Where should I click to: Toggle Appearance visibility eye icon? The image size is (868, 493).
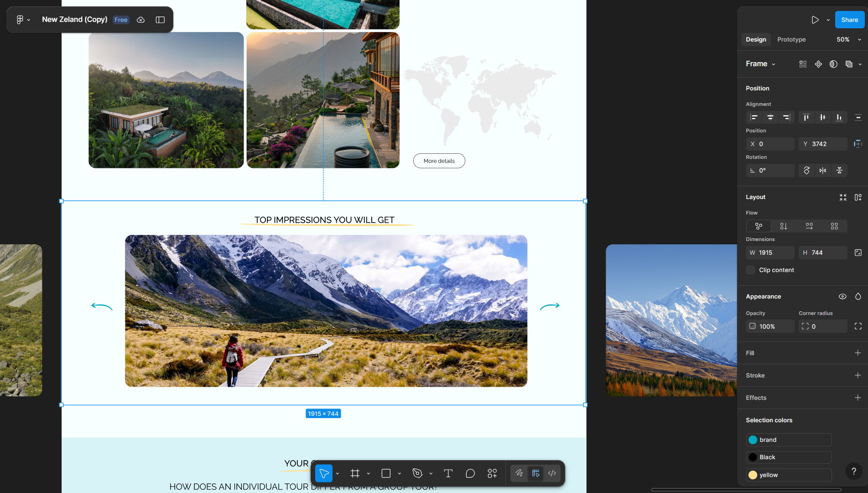tap(842, 296)
